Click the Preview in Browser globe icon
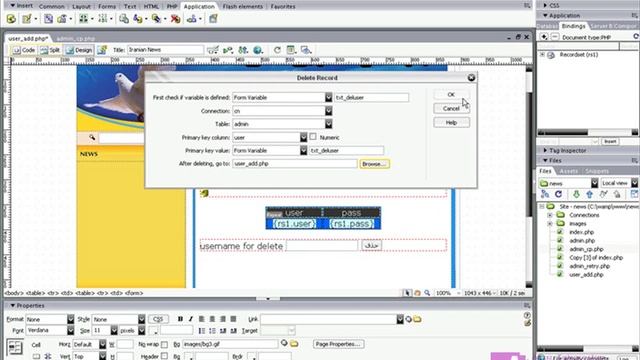Screen dimensions: 640x360 [x=258, y=50]
